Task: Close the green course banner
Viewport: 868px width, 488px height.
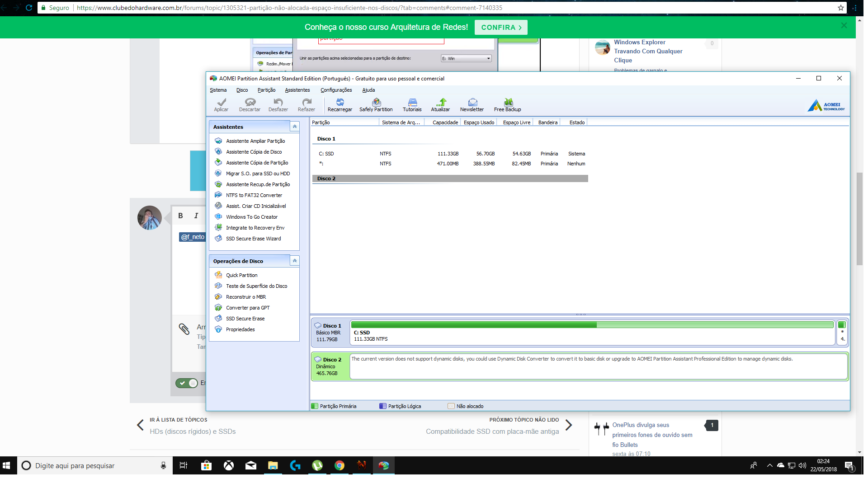Action: click(844, 26)
